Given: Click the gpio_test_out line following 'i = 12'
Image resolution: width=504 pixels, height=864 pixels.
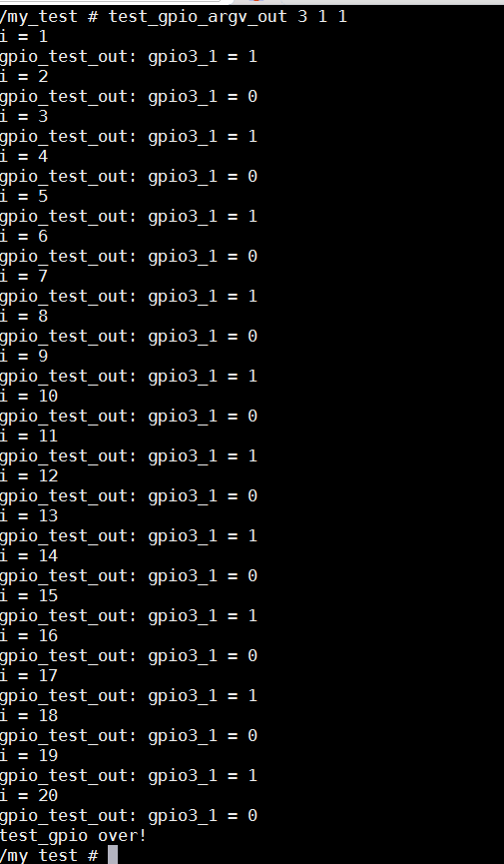Looking at the screenshot, I should pos(129,495).
